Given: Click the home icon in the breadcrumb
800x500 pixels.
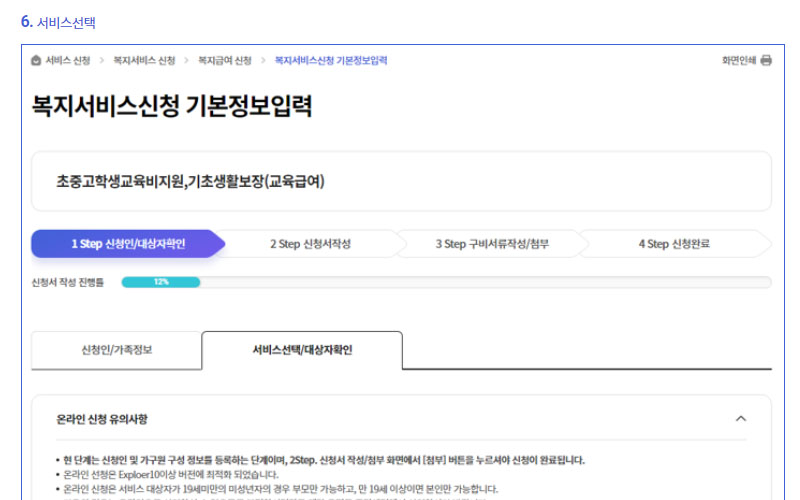Looking at the screenshot, I should (36, 61).
